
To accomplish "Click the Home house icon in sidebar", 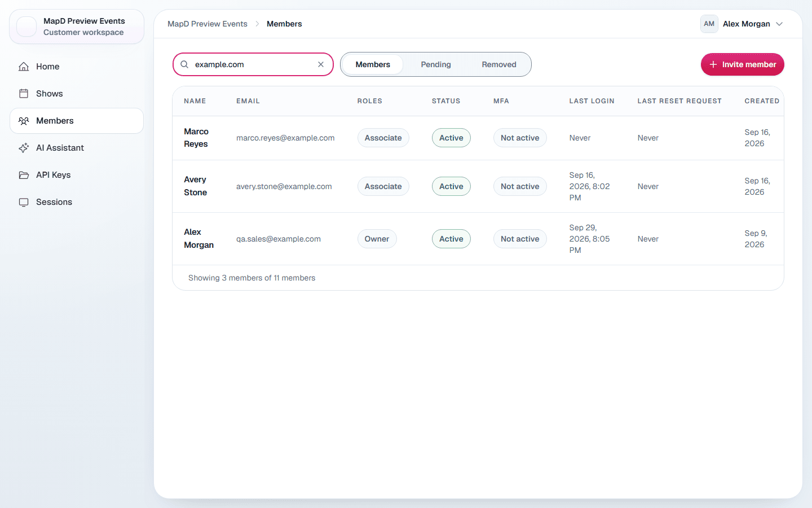I will pos(24,67).
